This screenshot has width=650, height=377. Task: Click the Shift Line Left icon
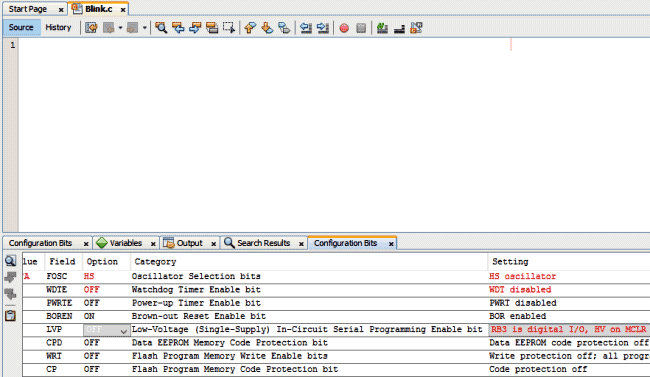pyautogui.click(x=306, y=28)
